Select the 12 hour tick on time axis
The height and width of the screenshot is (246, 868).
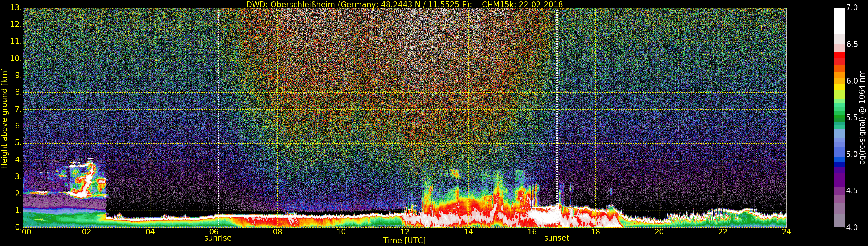pos(405,232)
